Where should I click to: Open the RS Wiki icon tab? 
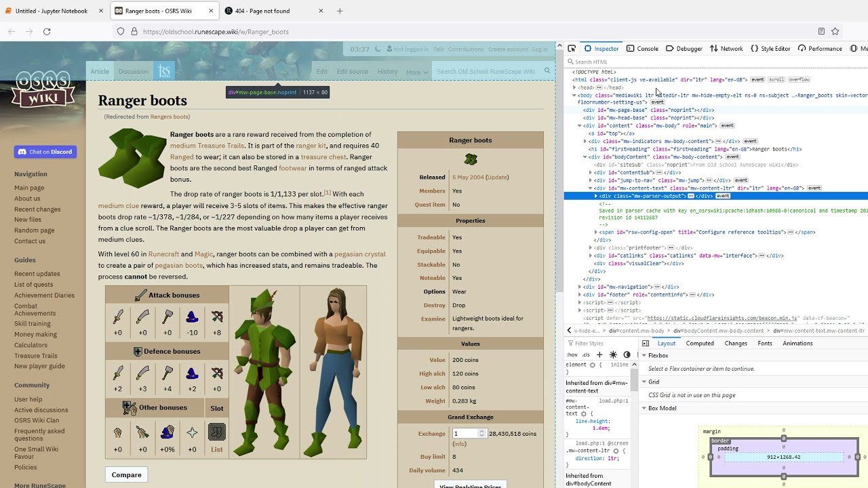point(164,71)
